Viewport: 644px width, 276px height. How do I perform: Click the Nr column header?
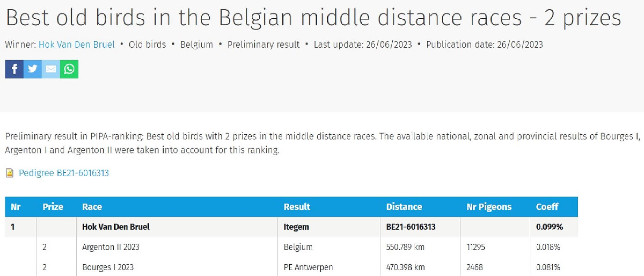click(x=16, y=207)
